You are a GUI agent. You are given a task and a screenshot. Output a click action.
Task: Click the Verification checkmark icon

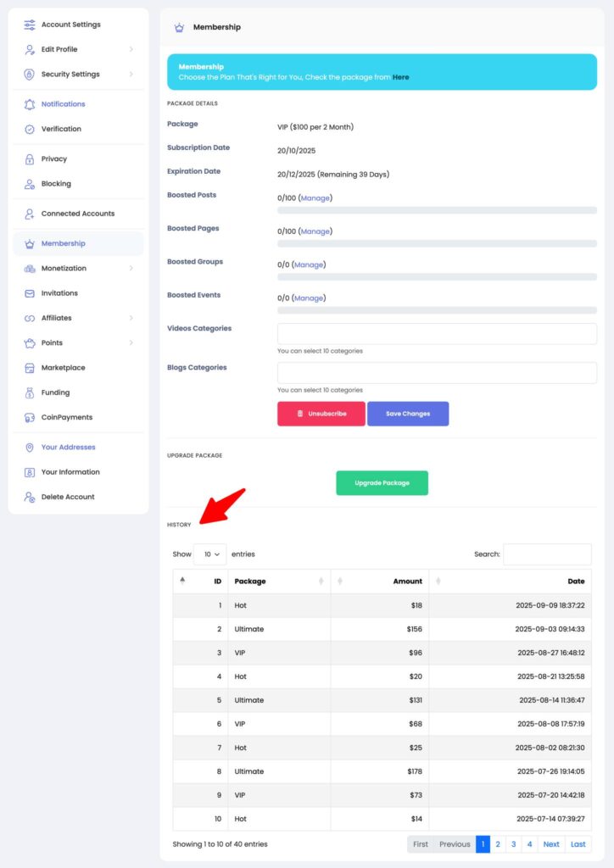click(x=30, y=129)
